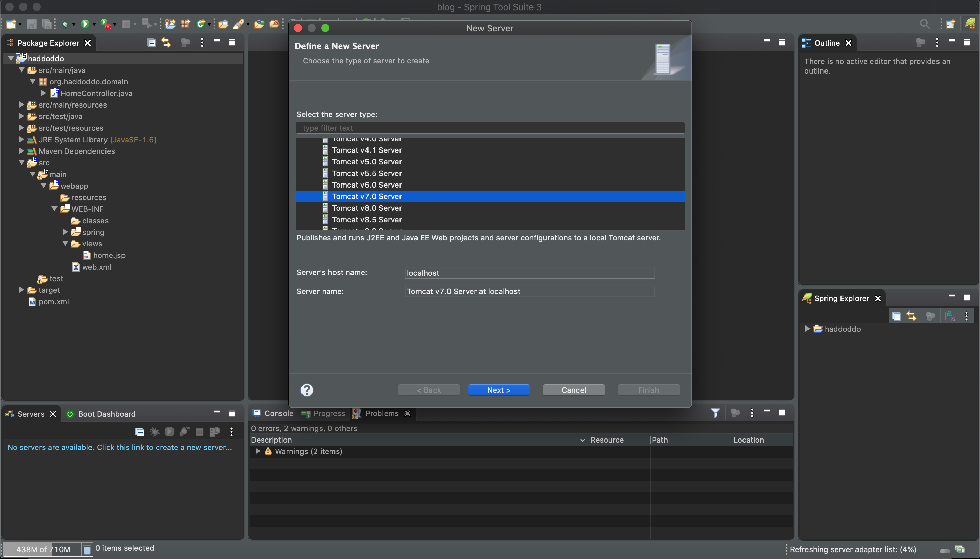Screen dimensions: 980x559
Task: Open the search magnifier in top toolbar
Action: pos(924,24)
